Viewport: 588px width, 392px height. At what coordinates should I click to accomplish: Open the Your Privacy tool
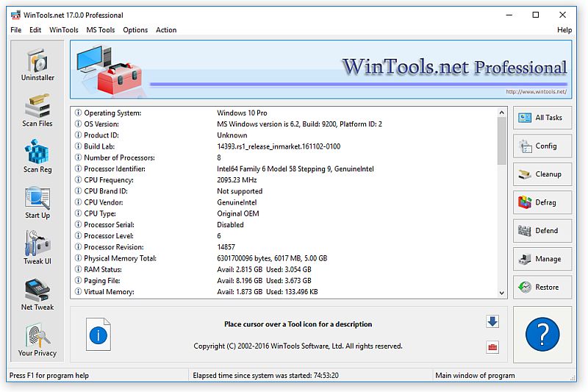[37, 341]
